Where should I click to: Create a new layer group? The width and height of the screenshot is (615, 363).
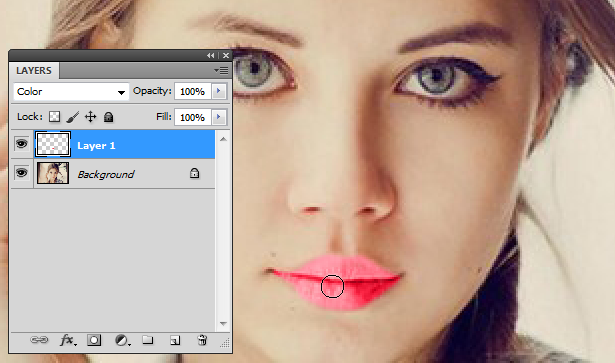147,339
